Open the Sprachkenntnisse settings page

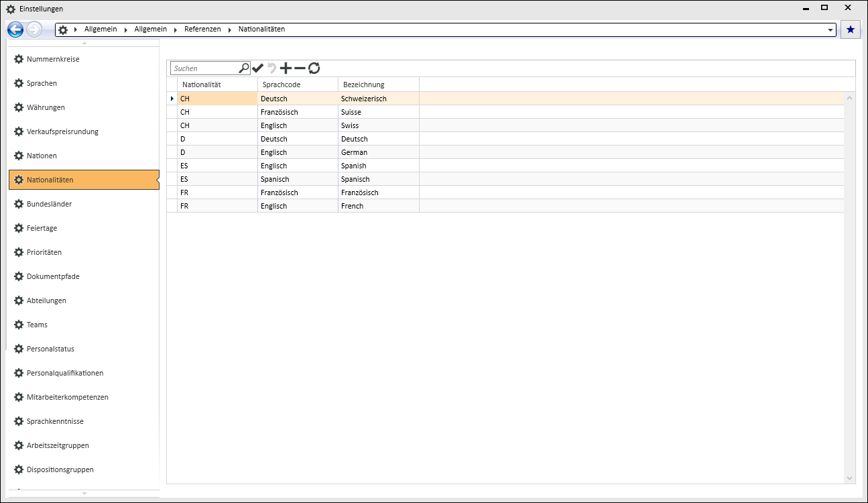84,421
